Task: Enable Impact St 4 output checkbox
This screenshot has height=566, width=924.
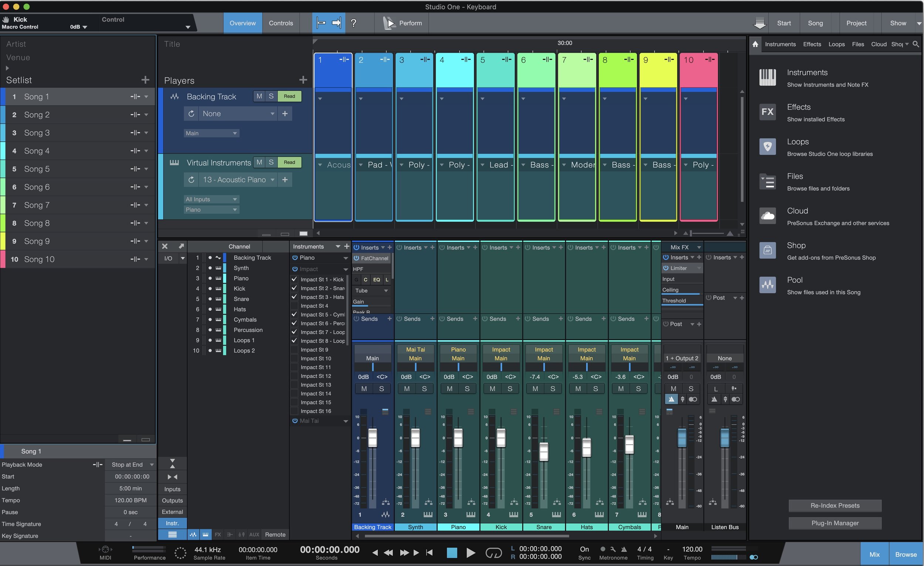Action: pos(294,306)
